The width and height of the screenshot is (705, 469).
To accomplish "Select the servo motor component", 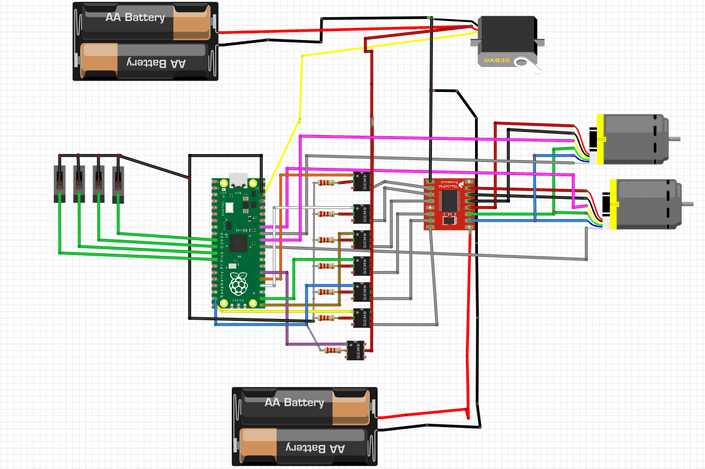I will 507,44.
